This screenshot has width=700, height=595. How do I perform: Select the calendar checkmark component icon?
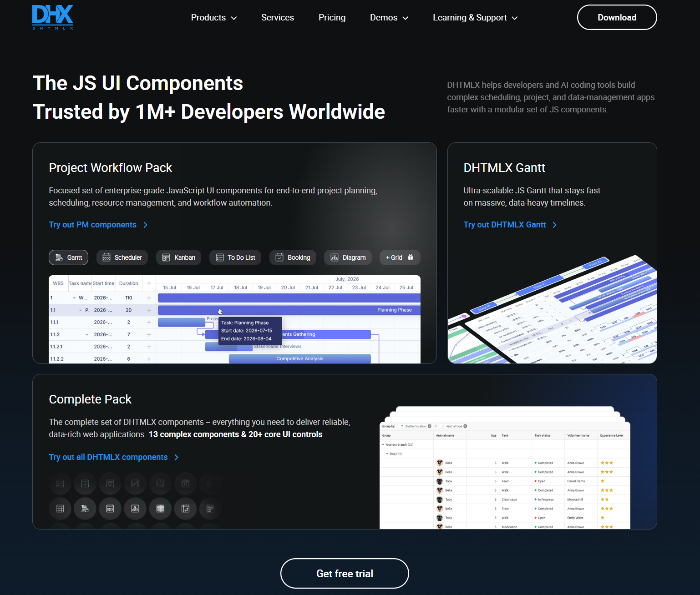click(x=85, y=484)
